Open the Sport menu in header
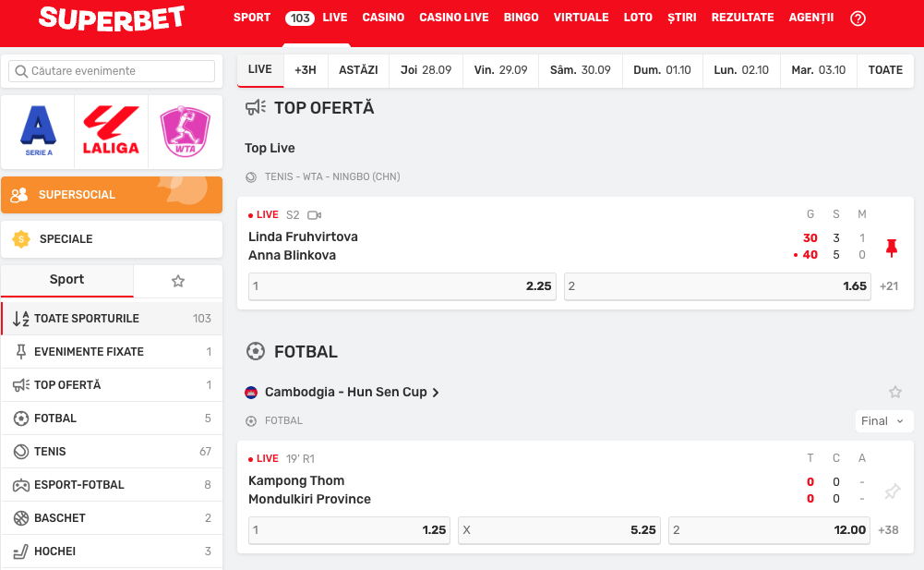Image resolution: width=924 pixels, height=570 pixels. tap(252, 18)
